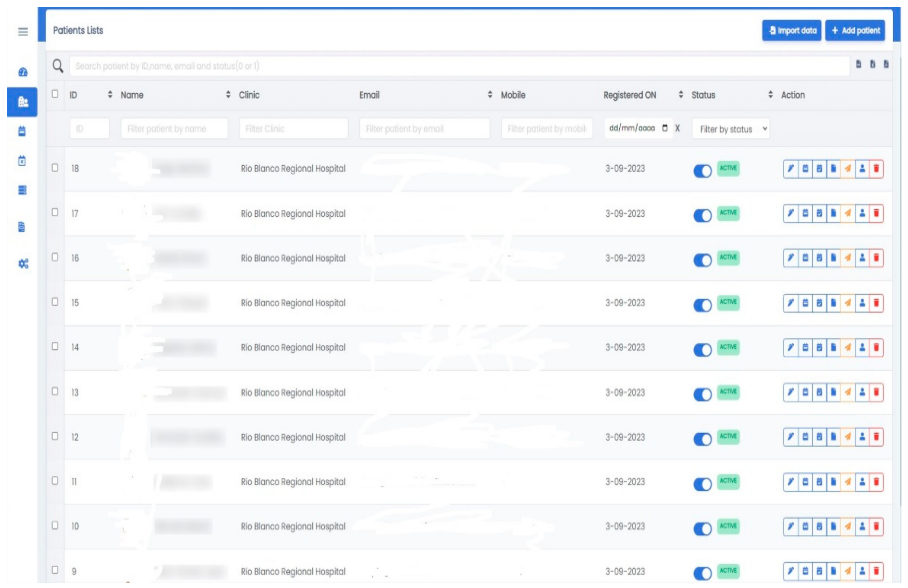Check the checkbox for patient 11
Screen dimensions: 908x588
click(x=55, y=480)
